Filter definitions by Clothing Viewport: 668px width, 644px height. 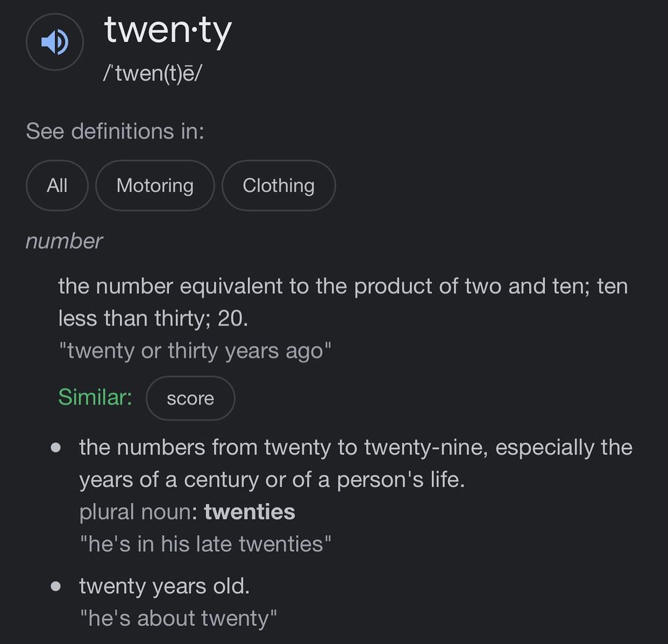tap(278, 186)
